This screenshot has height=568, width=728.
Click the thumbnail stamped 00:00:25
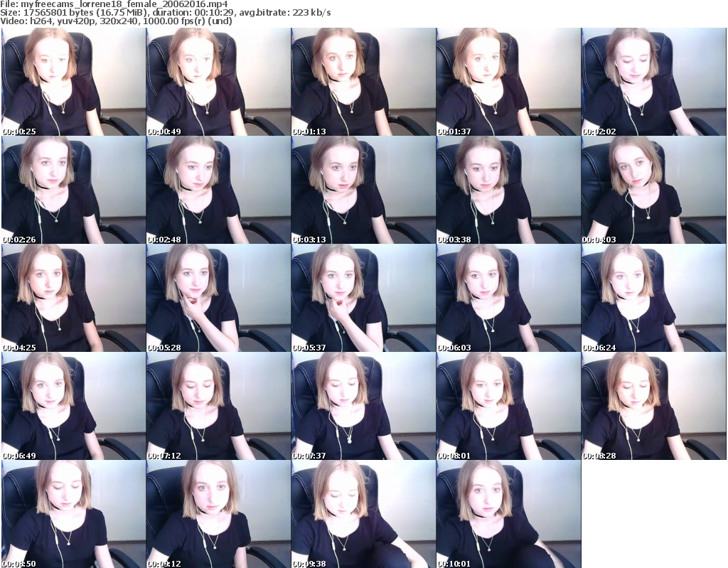click(x=73, y=82)
